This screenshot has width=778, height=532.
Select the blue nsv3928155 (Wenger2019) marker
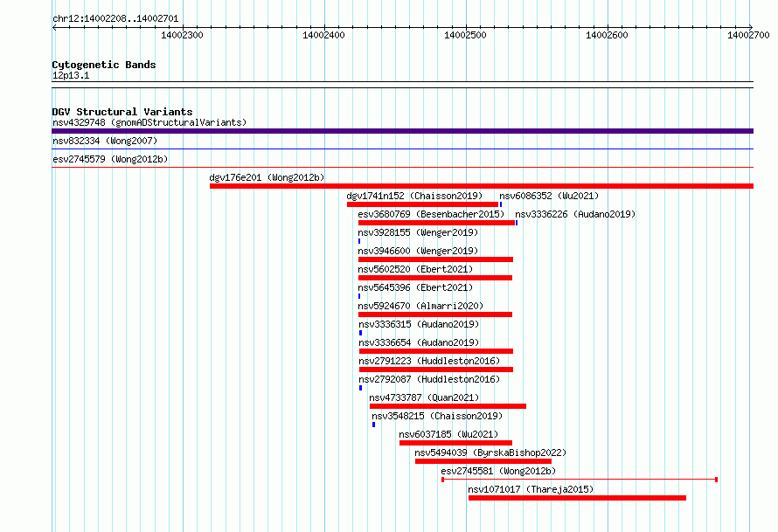pos(359,241)
